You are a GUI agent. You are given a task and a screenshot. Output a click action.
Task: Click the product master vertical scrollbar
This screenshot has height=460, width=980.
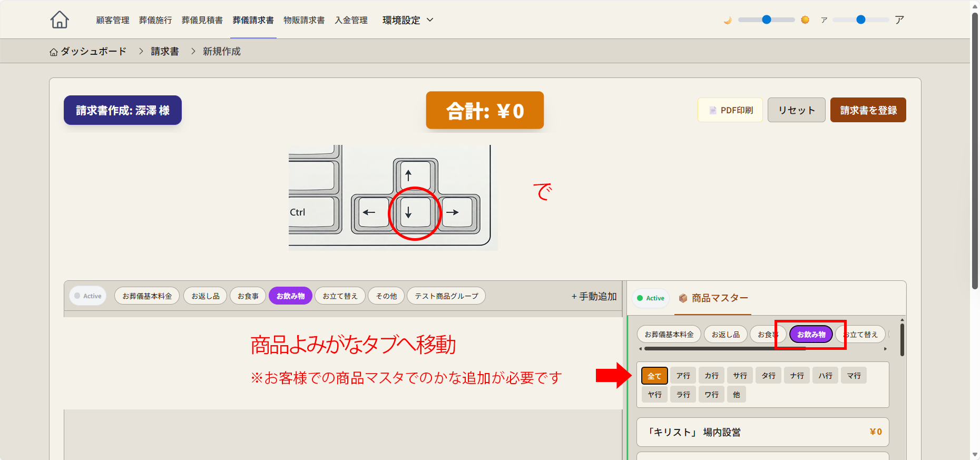tap(902, 340)
